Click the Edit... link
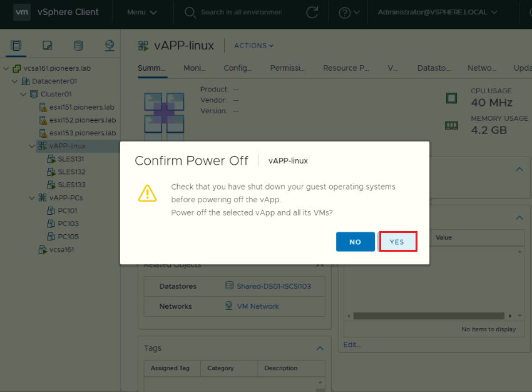 (352, 345)
